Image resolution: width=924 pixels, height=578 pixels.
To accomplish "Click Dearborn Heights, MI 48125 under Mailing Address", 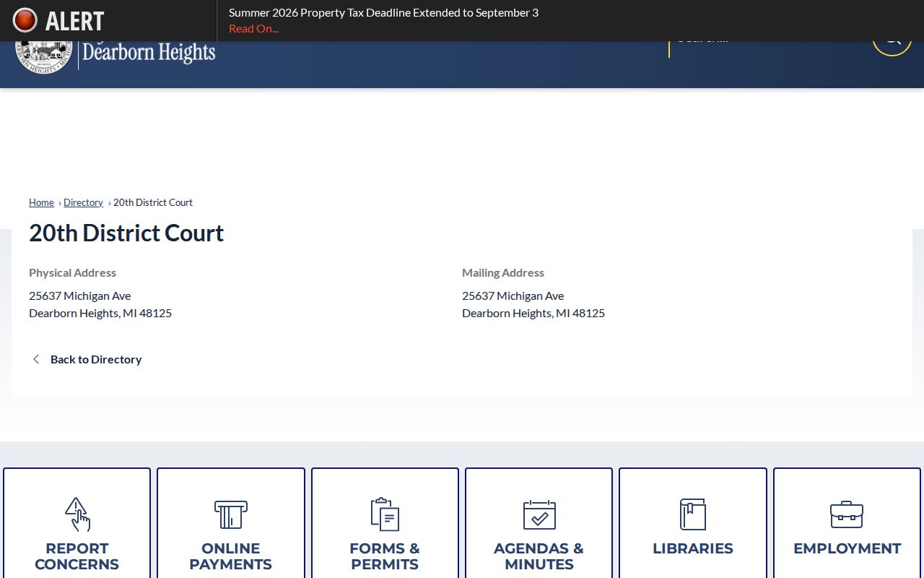I will tap(533, 313).
